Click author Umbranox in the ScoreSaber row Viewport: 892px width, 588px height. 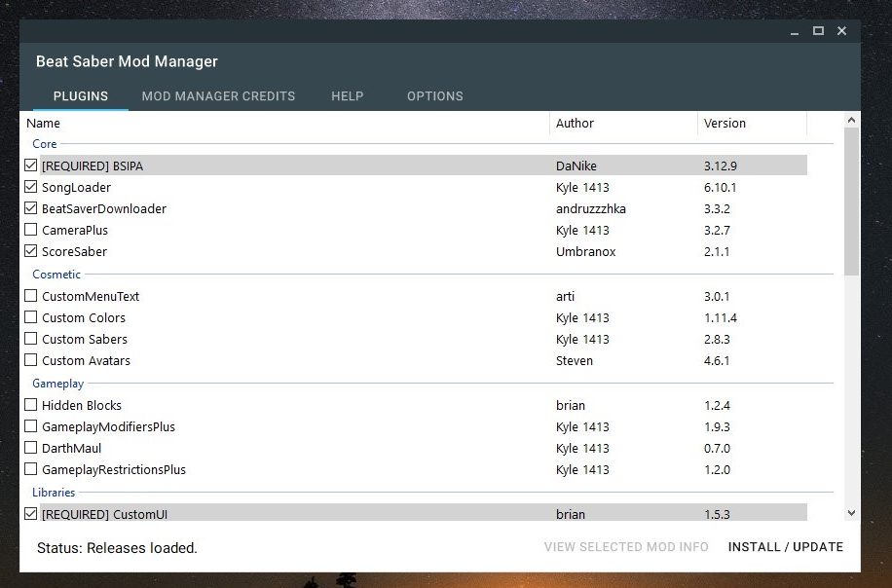[586, 251]
